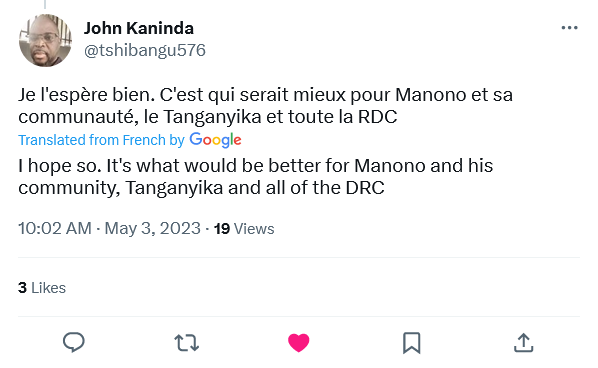Bookmark this tweet
The width and height of the screenshot is (598, 368).
pyautogui.click(x=412, y=342)
